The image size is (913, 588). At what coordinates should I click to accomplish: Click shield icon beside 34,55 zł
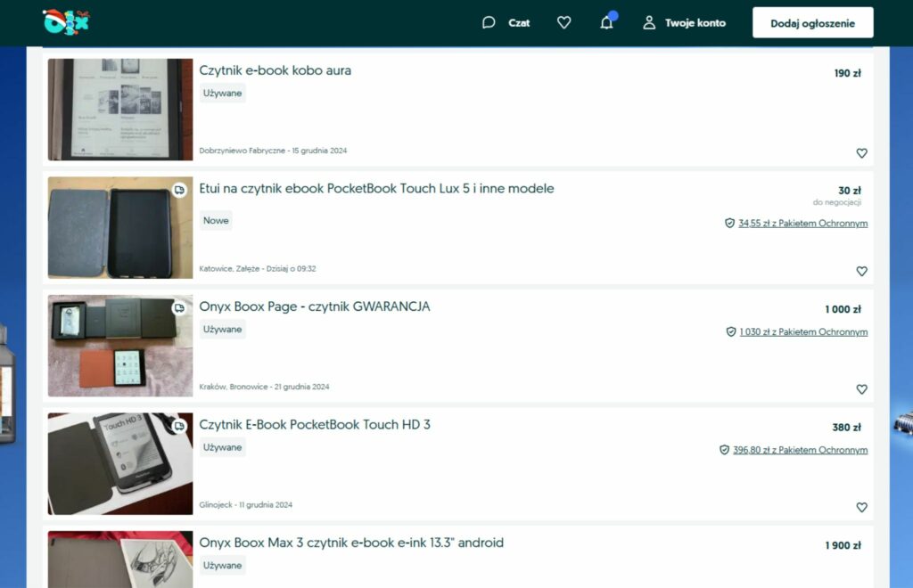(x=729, y=224)
